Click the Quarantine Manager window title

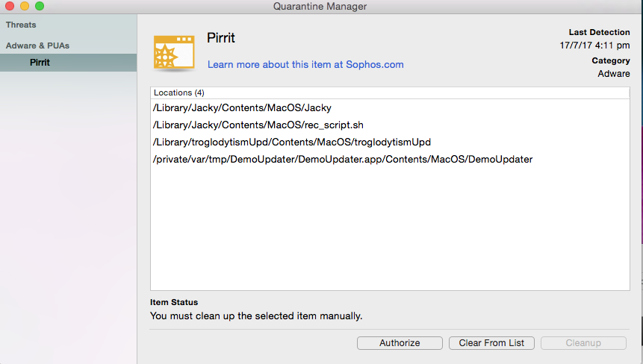coord(320,6)
